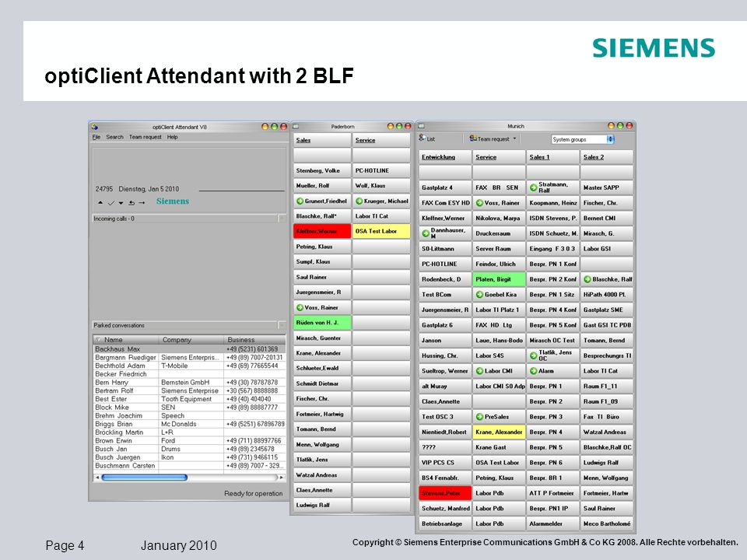
Task: Select the Sales group header in Paderborn
Action: tap(322, 140)
